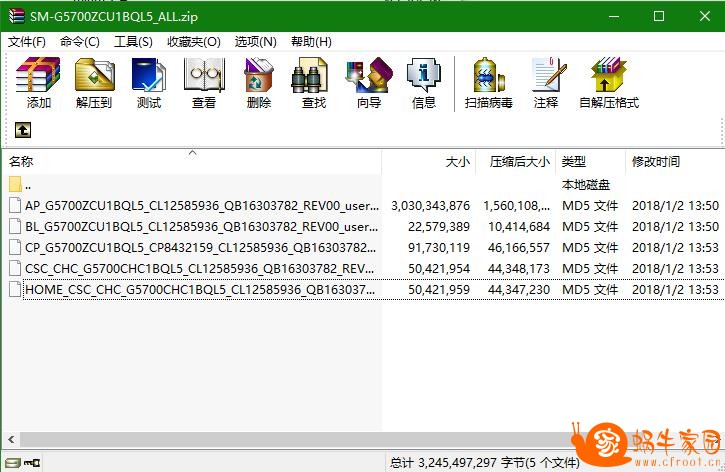Click packed size 44,348,173
This screenshot has width=725, height=472.
tap(519, 269)
